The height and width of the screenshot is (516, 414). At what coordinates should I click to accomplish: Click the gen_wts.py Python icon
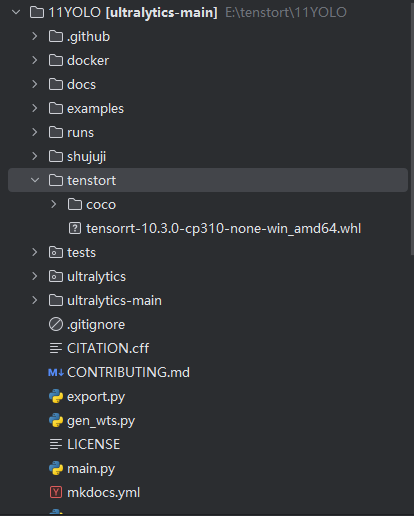pyautogui.click(x=56, y=420)
